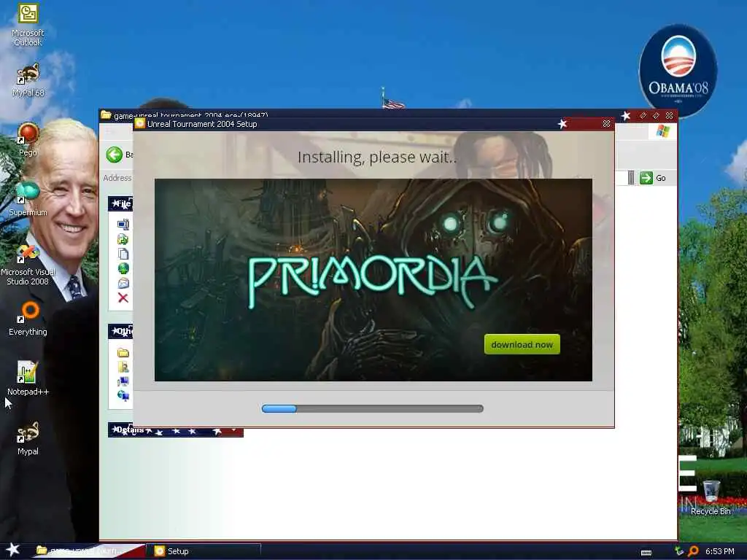This screenshot has width=747, height=560.
Task: Launch Supermium browser shortcut
Action: pyautogui.click(x=28, y=199)
